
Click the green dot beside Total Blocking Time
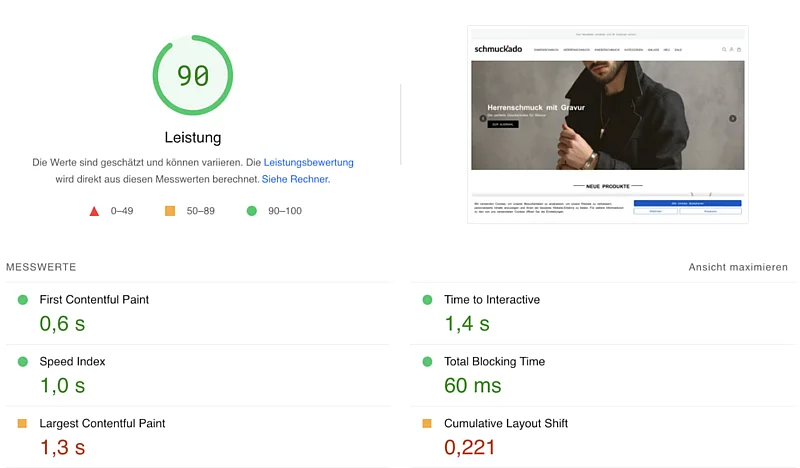click(x=427, y=362)
